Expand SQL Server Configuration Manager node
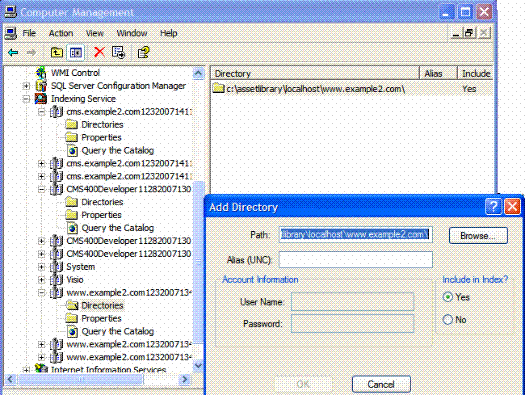Screen dimensions: 525x395 [26, 86]
